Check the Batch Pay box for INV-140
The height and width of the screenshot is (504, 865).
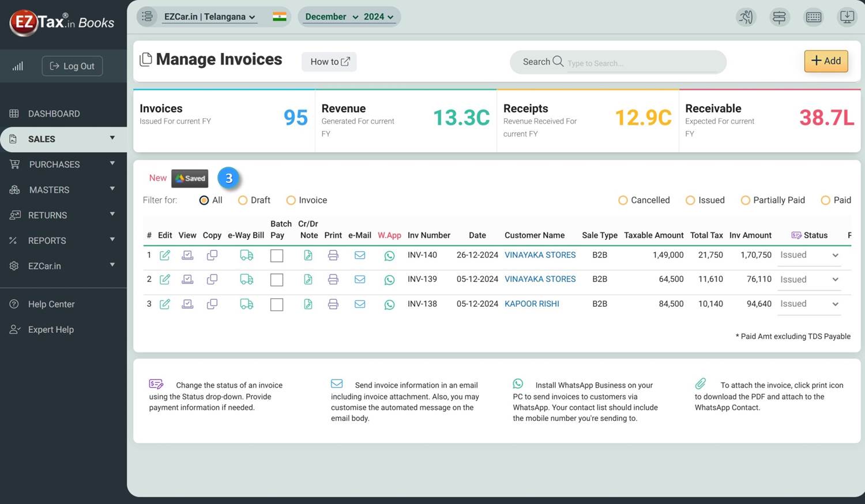coord(277,255)
